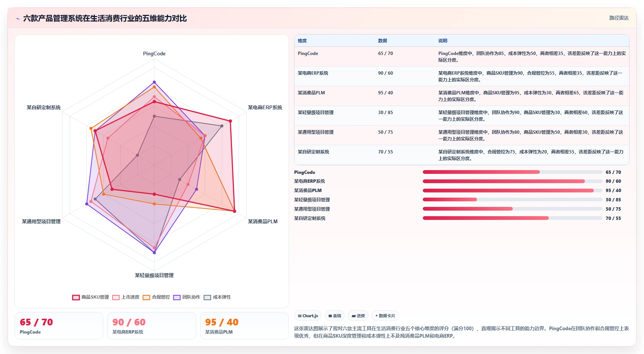Click the 30 / 85 value in table
The height and width of the screenshot is (354, 644).
coord(386,113)
